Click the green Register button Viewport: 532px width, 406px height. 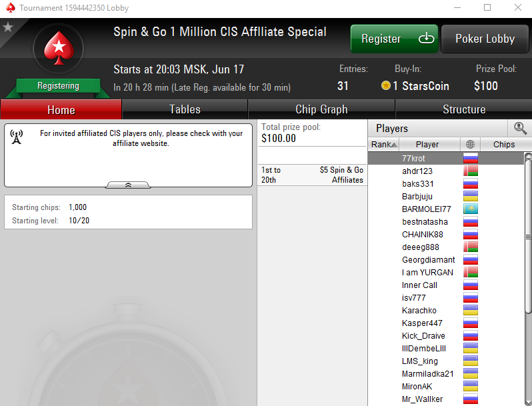click(394, 39)
